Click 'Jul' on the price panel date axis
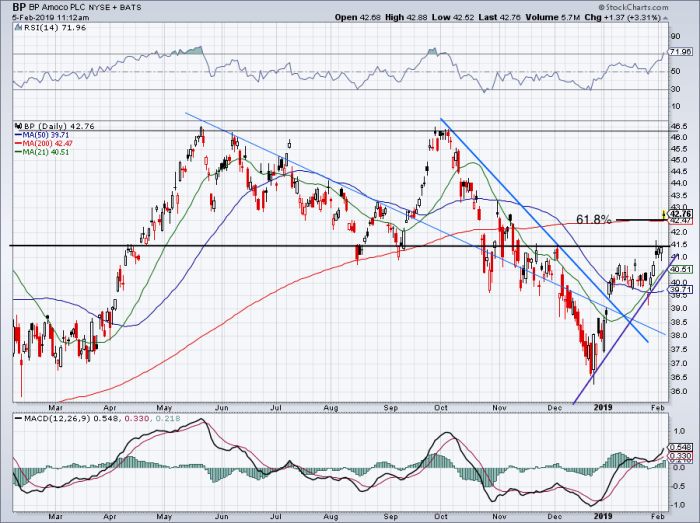Viewport: 700px width, 523px height. (x=276, y=407)
